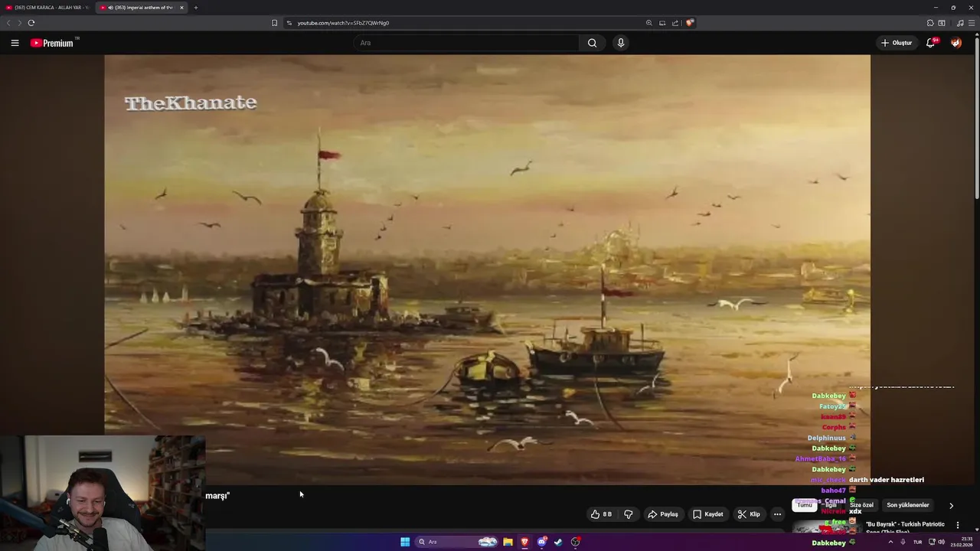Open browser extensions puzzle icon
This screenshot has height=551, width=980.
click(930, 23)
